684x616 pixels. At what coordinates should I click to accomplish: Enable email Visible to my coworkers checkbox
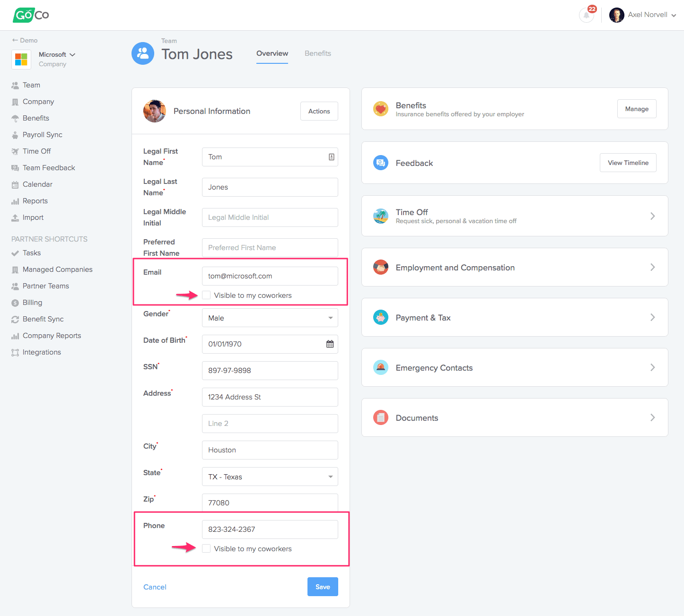206,295
